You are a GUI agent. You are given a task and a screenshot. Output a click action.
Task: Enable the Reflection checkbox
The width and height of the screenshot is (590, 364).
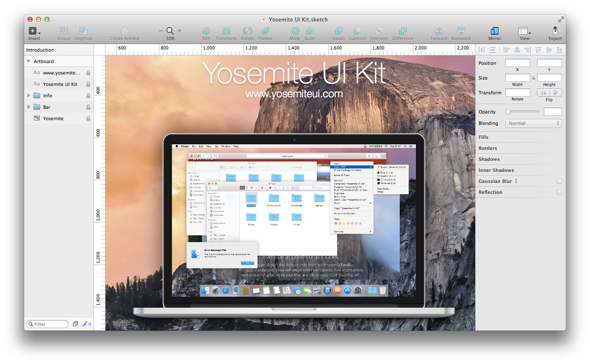(560, 192)
